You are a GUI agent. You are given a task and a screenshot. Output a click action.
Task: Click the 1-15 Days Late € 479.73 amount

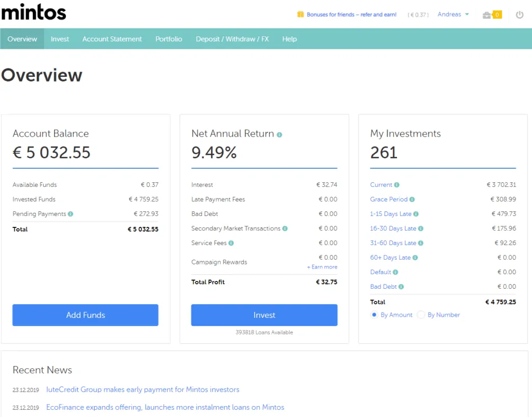pos(504,214)
